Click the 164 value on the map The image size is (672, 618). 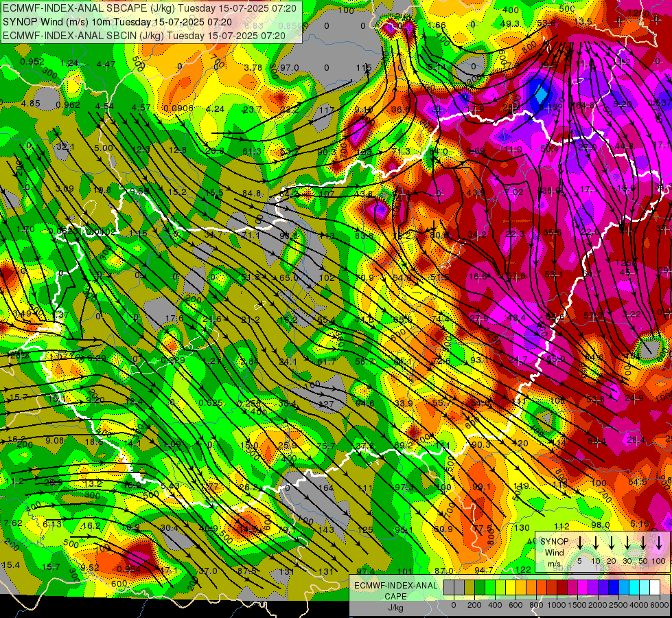tap(326, 488)
